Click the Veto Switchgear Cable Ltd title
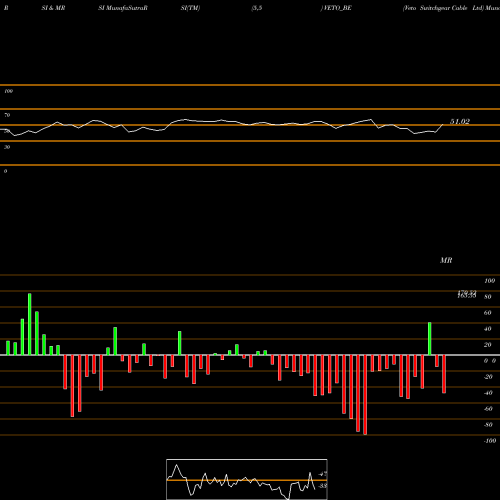500x500 pixels. point(443,8)
